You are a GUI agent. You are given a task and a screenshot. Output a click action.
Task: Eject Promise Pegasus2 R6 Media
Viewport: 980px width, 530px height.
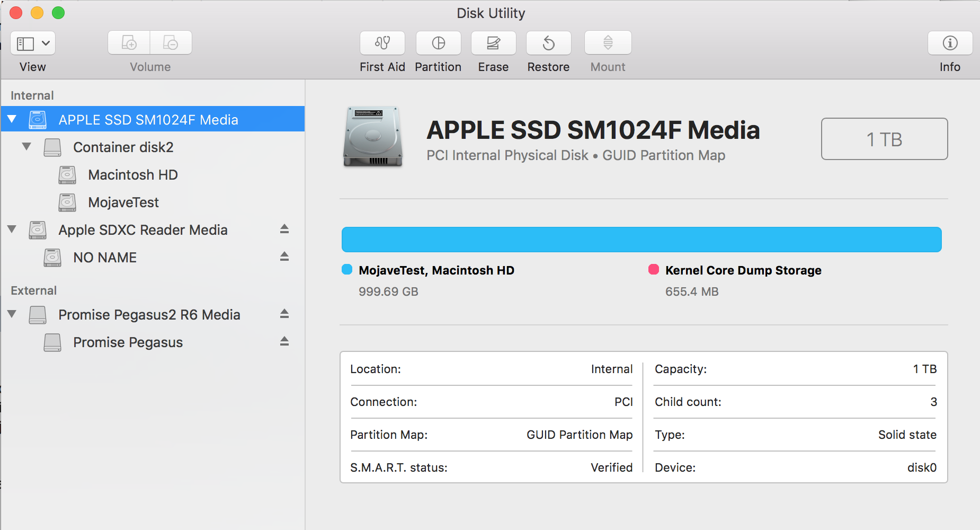click(x=284, y=314)
